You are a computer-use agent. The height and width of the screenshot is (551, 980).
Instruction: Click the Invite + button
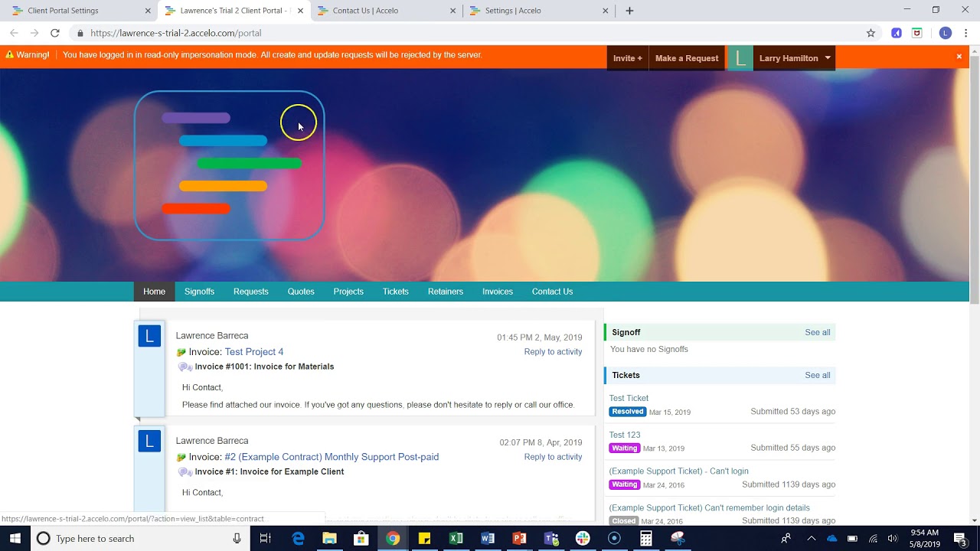point(628,58)
